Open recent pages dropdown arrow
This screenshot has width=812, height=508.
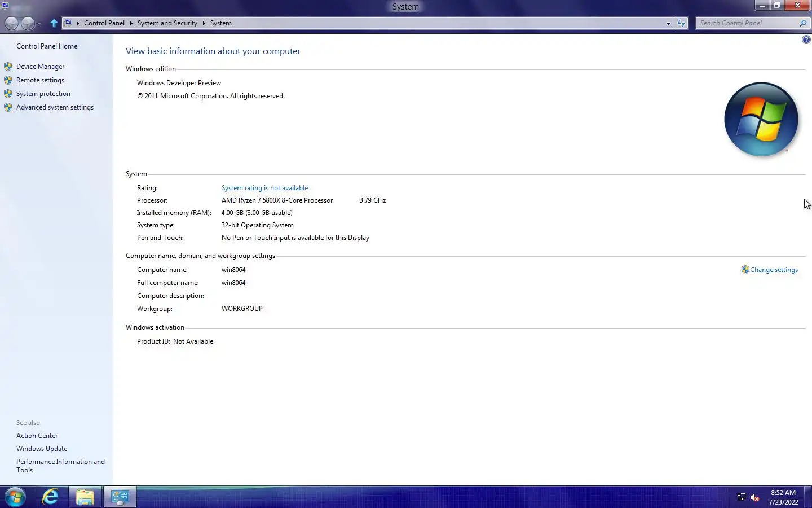click(39, 24)
